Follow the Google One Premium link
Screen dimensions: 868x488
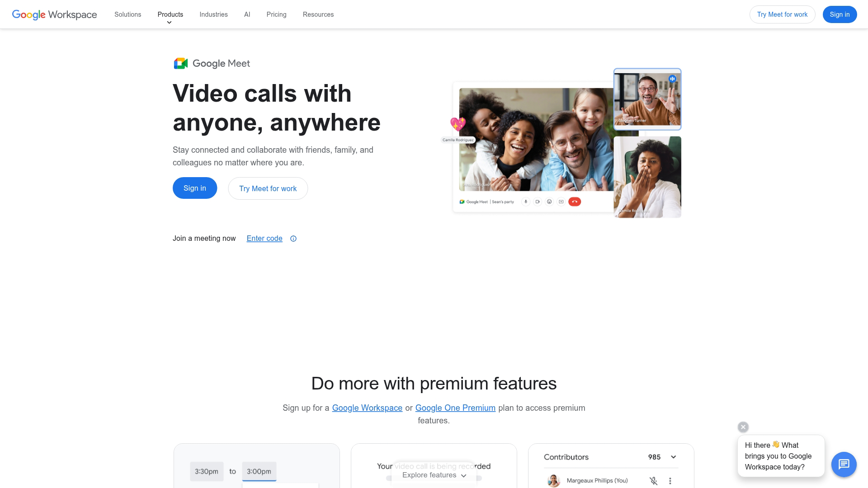click(455, 408)
